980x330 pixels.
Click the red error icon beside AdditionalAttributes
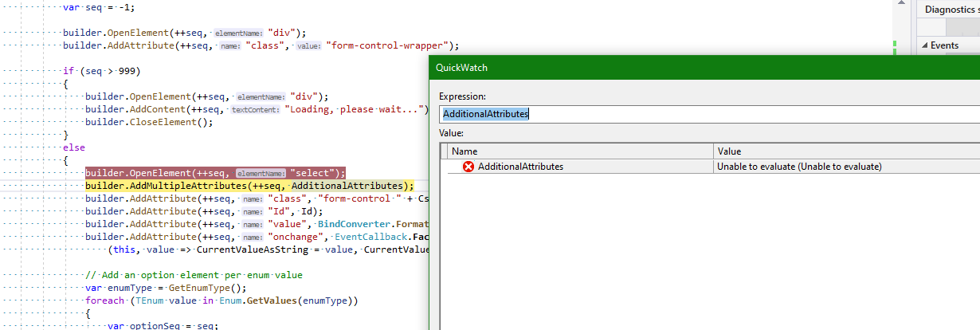click(x=468, y=167)
